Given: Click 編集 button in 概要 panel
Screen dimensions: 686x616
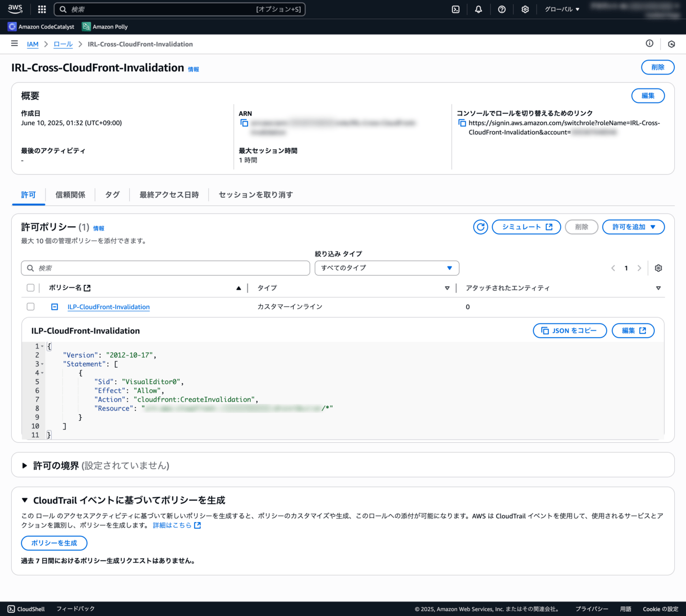Looking at the screenshot, I should pyautogui.click(x=648, y=95).
